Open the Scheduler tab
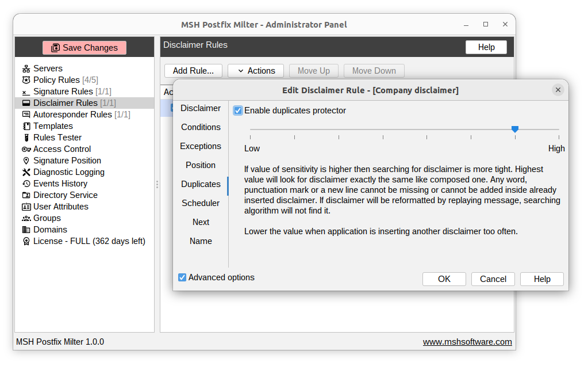 (201, 203)
